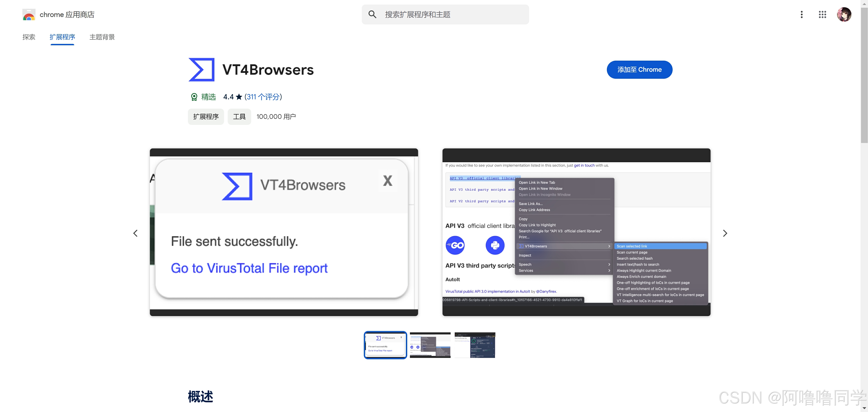
Task: Click the VirusTotal public API 3.0 implementation link
Action: (x=487, y=291)
